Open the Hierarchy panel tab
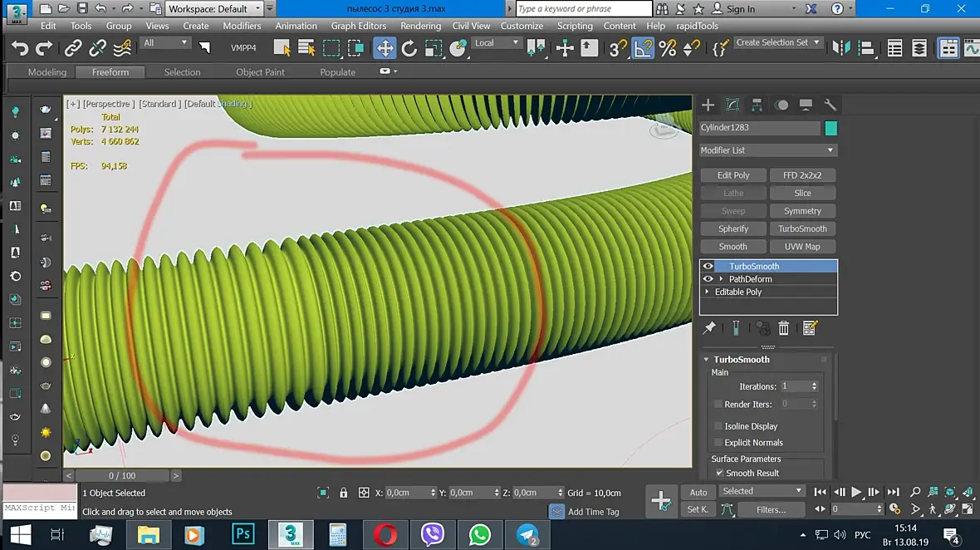This screenshot has height=550, width=980. click(x=757, y=105)
